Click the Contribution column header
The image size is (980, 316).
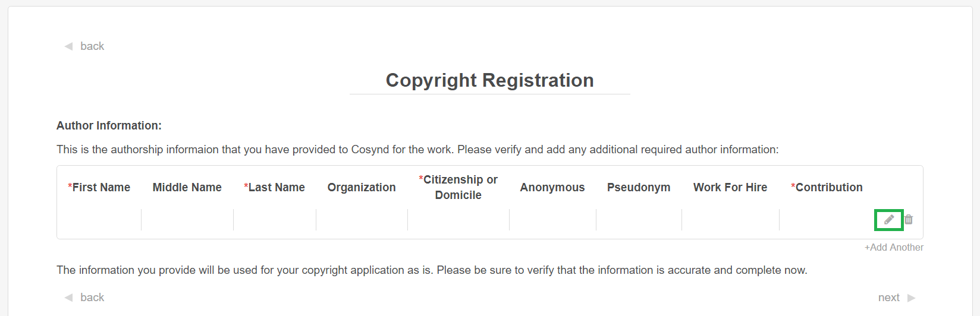pos(827,188)
